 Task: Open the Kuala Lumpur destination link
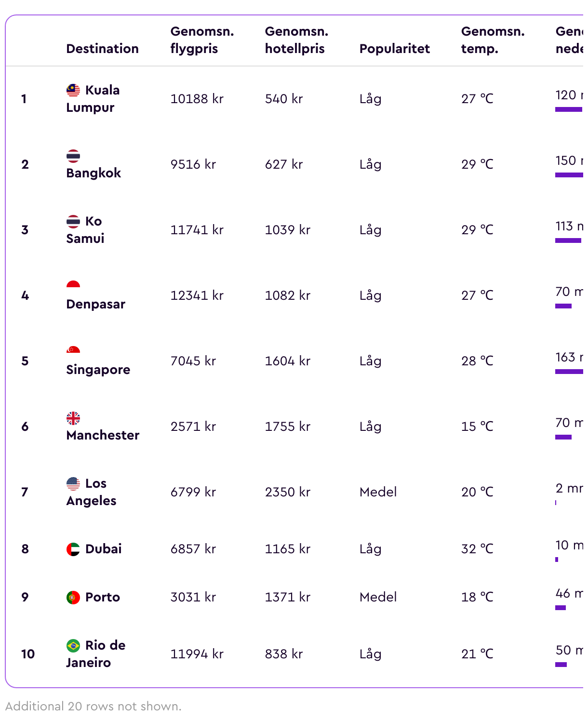point(93,99)
